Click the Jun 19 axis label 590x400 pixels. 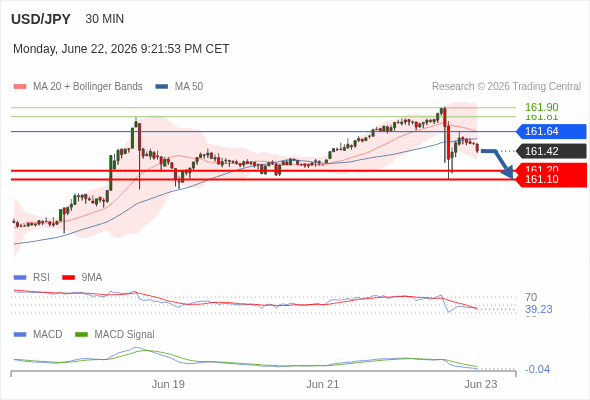click(168, 384)
